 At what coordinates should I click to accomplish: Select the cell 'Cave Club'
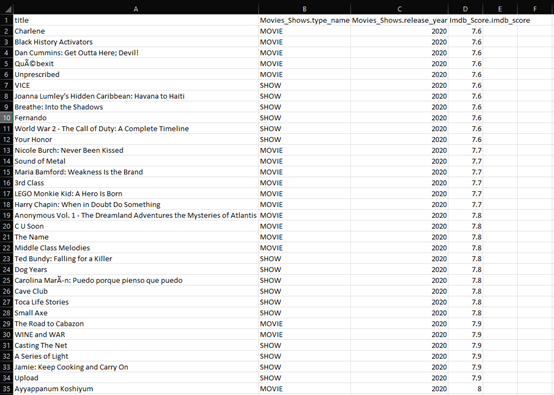point(136,291)
